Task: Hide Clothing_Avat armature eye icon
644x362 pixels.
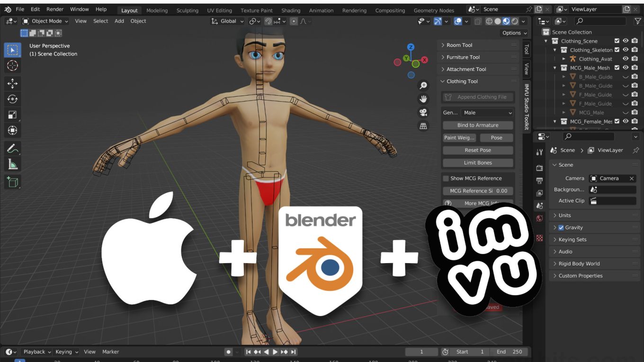Action: pyautogui.click(x=626, y=59)
